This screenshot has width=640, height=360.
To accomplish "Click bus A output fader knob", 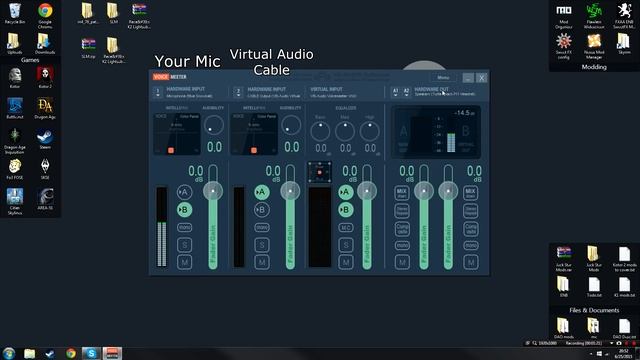I will coord(424,191).
